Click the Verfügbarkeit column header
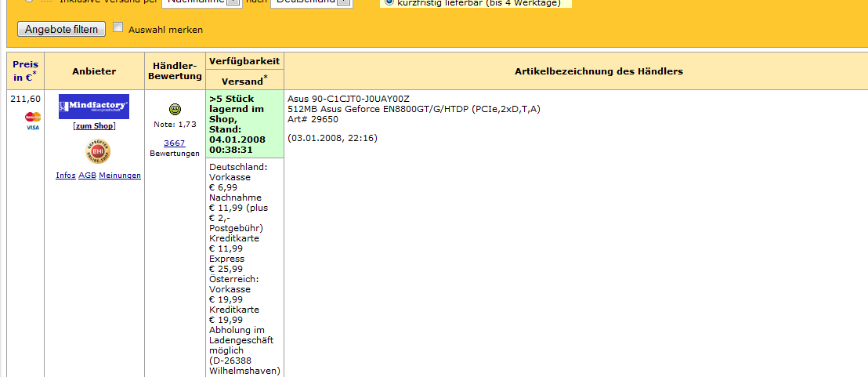This screenshot has width=868, height=377. coord(244,61)
